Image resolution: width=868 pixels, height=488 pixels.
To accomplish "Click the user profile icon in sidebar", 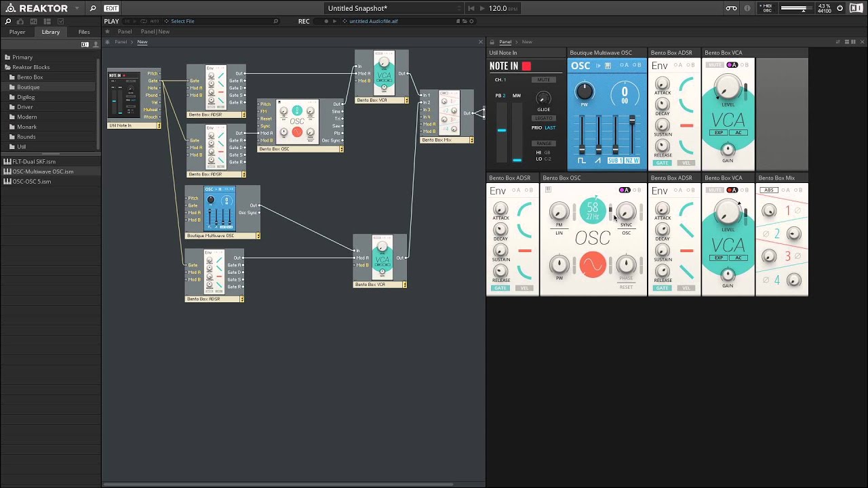I will point(96,44).
